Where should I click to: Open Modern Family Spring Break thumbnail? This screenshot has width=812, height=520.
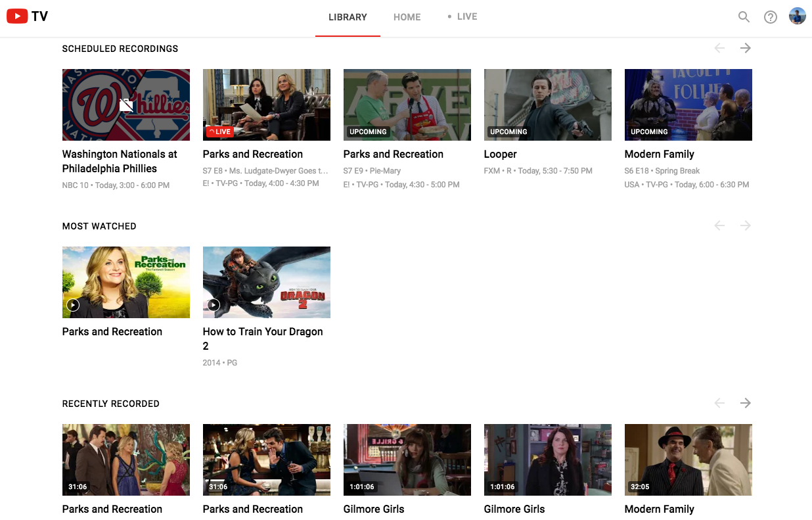tap(688, 105)
